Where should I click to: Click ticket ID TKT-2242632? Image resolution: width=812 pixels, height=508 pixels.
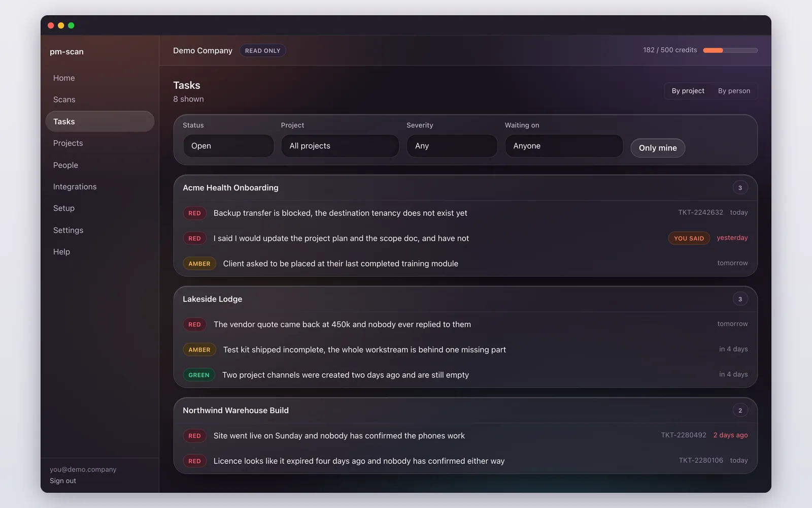700,212
